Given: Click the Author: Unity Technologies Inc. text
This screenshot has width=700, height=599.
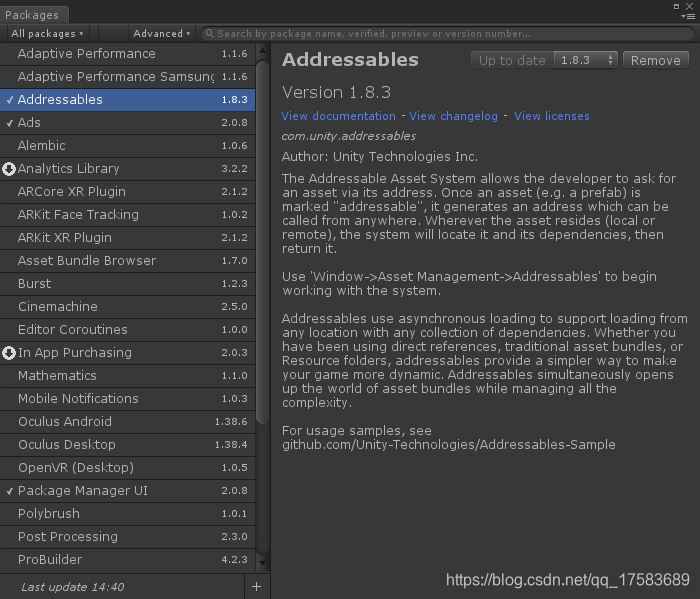Looking at the screenshot, I should coord(380,157).
